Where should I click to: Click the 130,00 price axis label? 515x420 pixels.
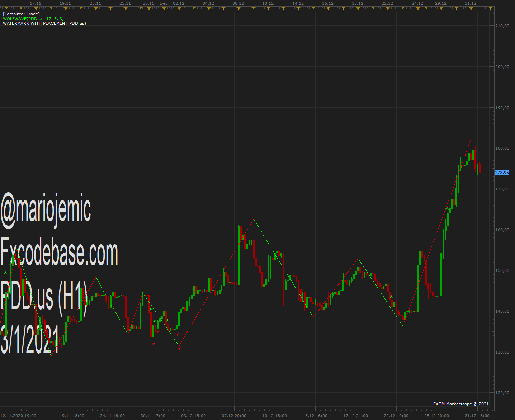[x=502, y=352]
